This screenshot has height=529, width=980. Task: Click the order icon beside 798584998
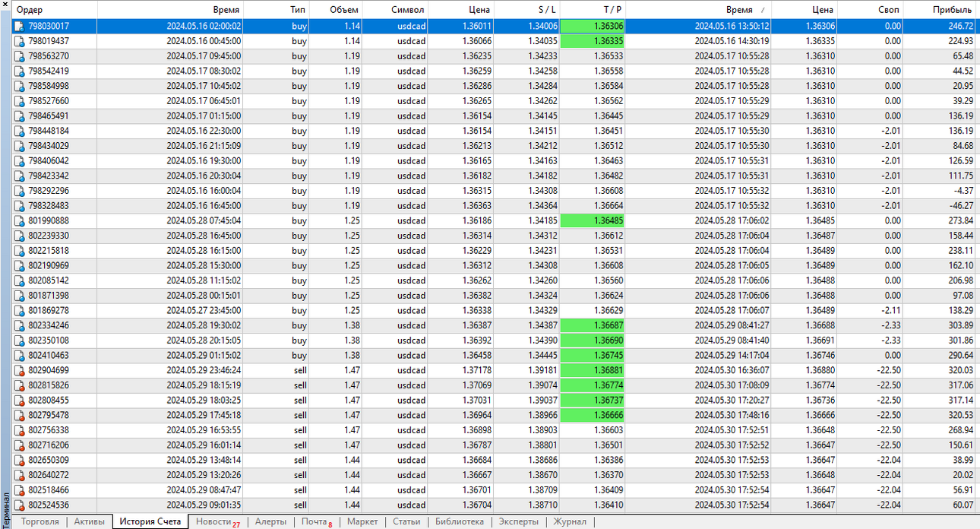click(x=19, y=86)
